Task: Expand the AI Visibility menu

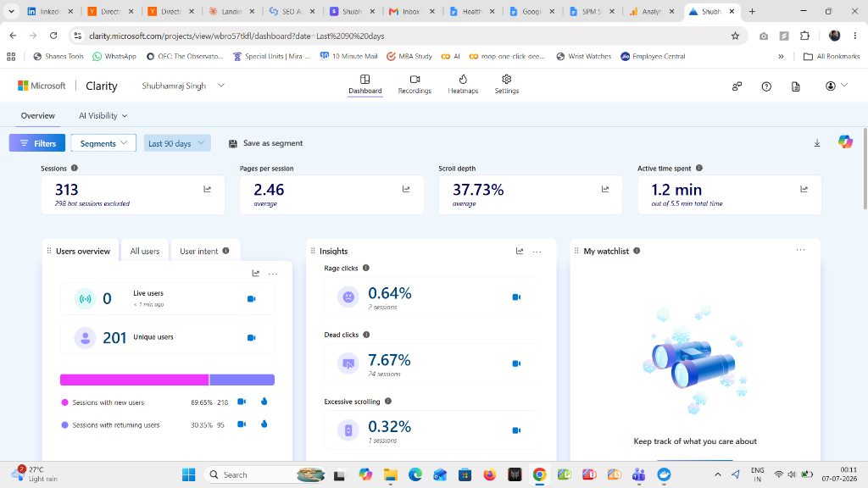Action: click(103, 115)
